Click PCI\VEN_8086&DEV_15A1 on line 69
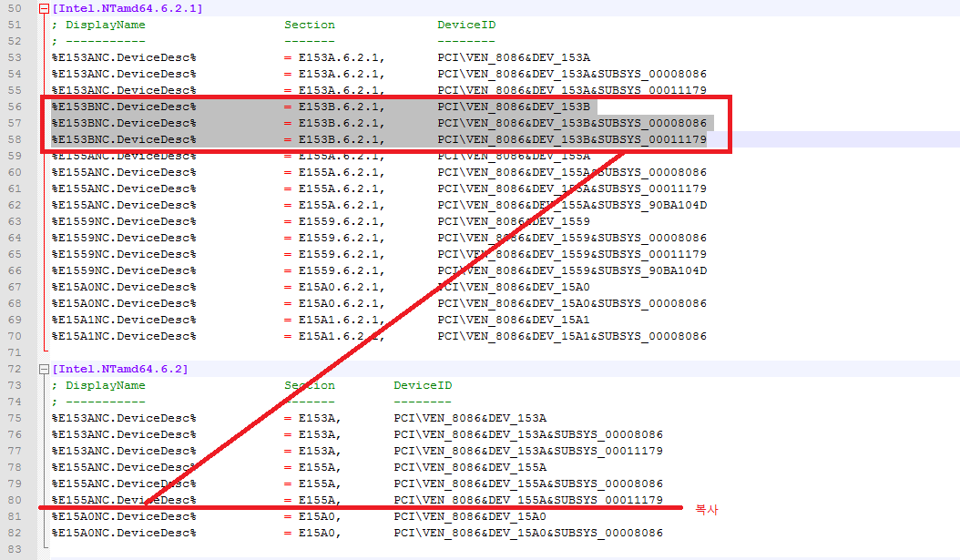The height and width of the screenshot is (560, 960). pos(514,321)
